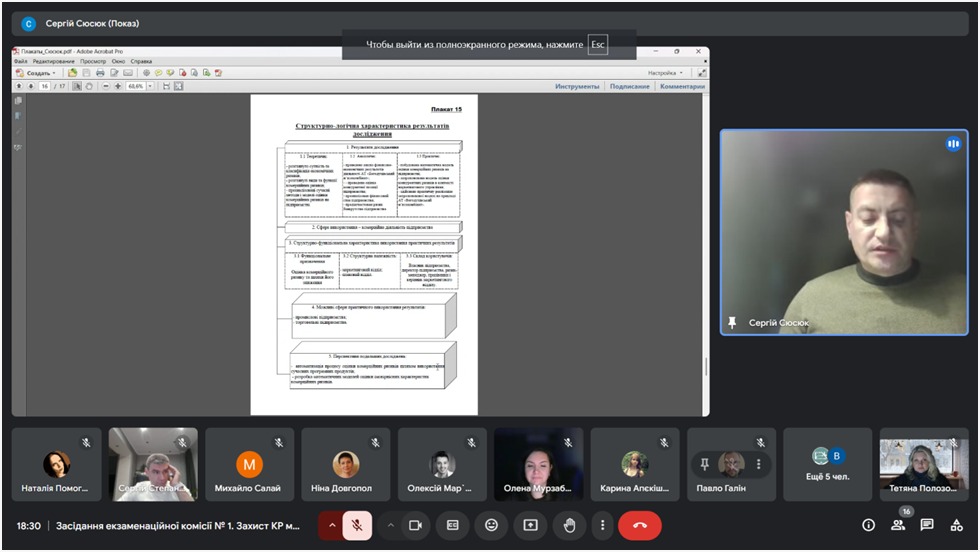Turn on the camera
The width and height of the screenshot is (980, 552).
point(416,525)
